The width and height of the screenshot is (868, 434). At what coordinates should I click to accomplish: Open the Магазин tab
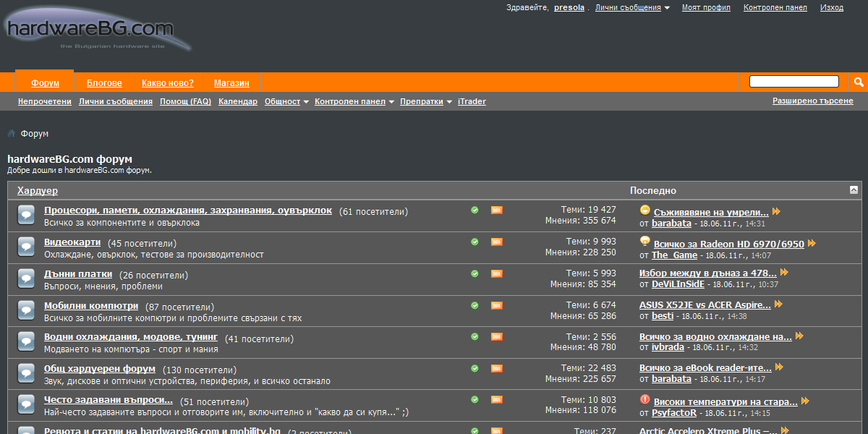click(x=231, y=83)
